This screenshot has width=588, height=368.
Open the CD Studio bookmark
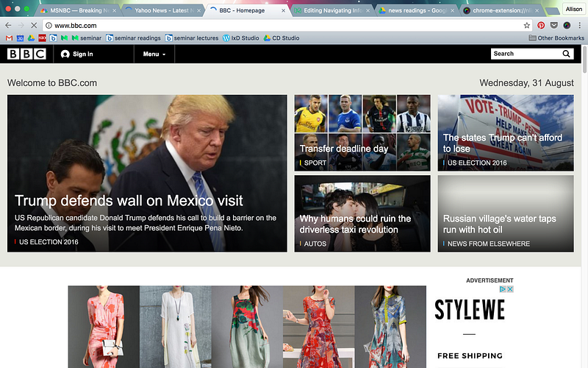[282, 38]
